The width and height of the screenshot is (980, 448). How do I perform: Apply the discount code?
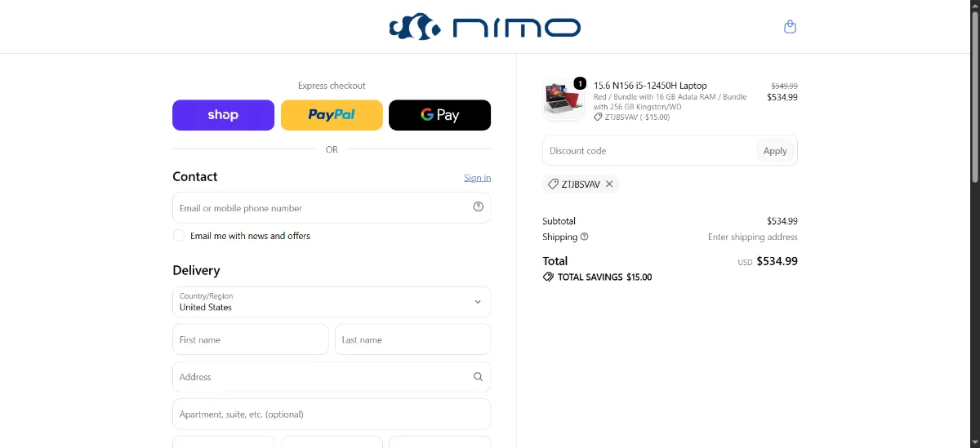[x=775, y=151]
